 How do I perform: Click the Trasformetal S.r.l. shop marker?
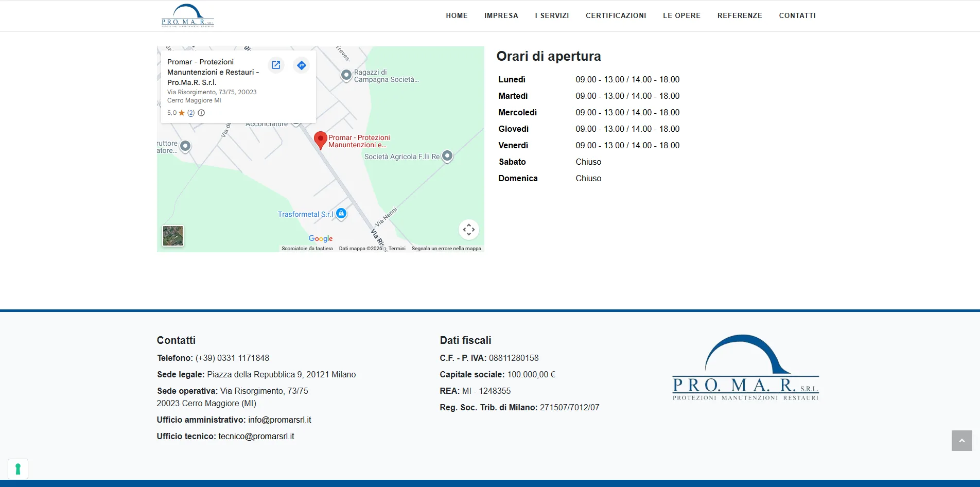(x=341, y=214)
